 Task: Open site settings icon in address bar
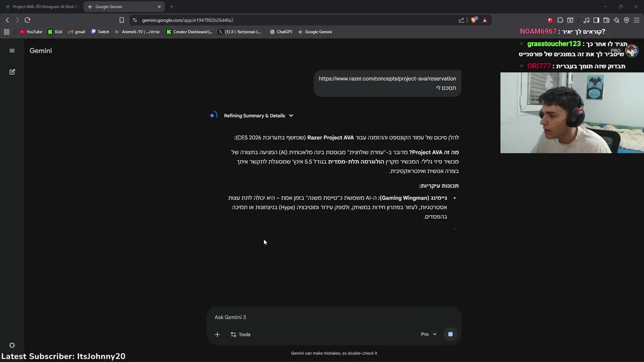134,20
